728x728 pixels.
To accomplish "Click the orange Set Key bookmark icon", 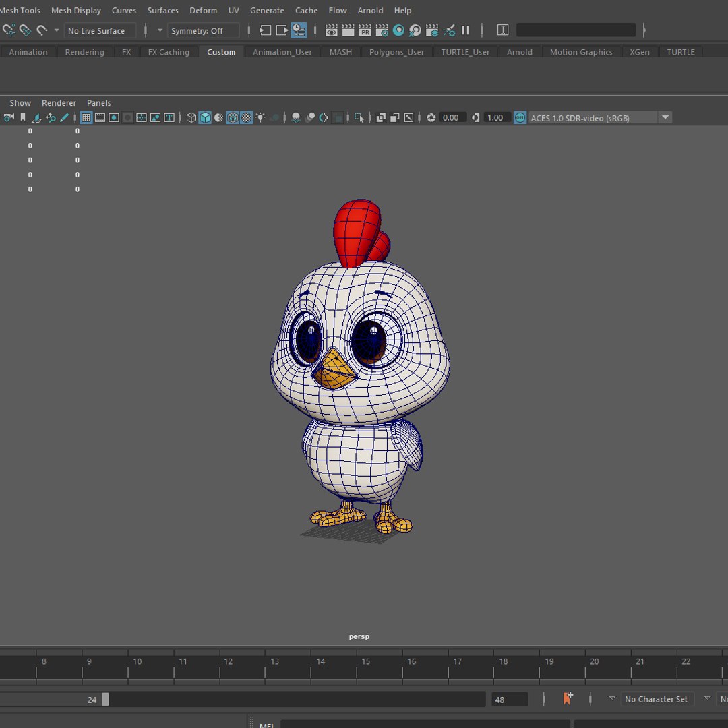I will point(568,698).
